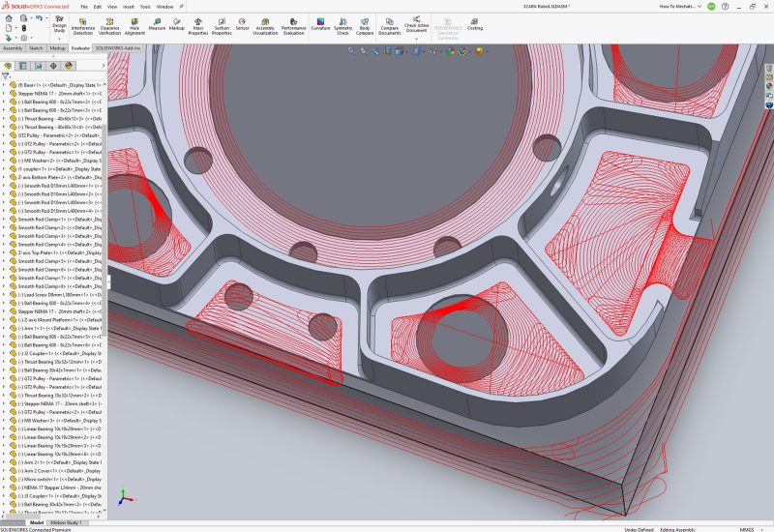774x532 pixels.
Task: Select the SOLIDWORKS Add-Ins tab
Action: tap(117, 48)
